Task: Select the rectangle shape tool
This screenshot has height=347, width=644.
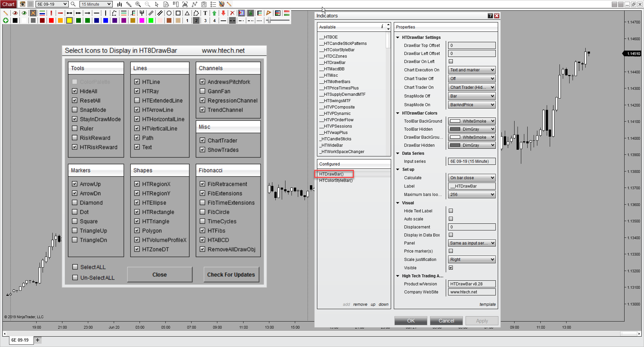Action: click(x=178, y=13)
